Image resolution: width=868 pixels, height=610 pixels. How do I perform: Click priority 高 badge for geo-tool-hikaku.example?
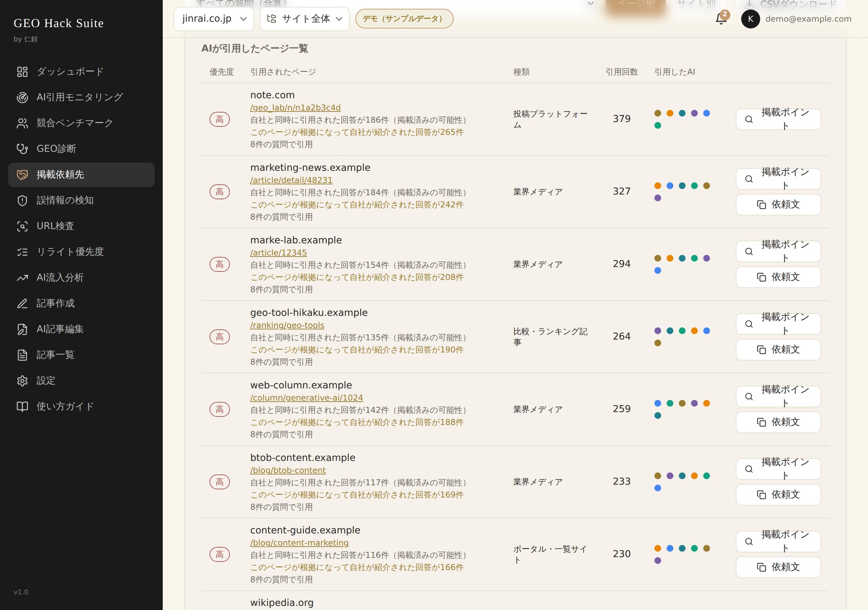click(x=220, y=337)
